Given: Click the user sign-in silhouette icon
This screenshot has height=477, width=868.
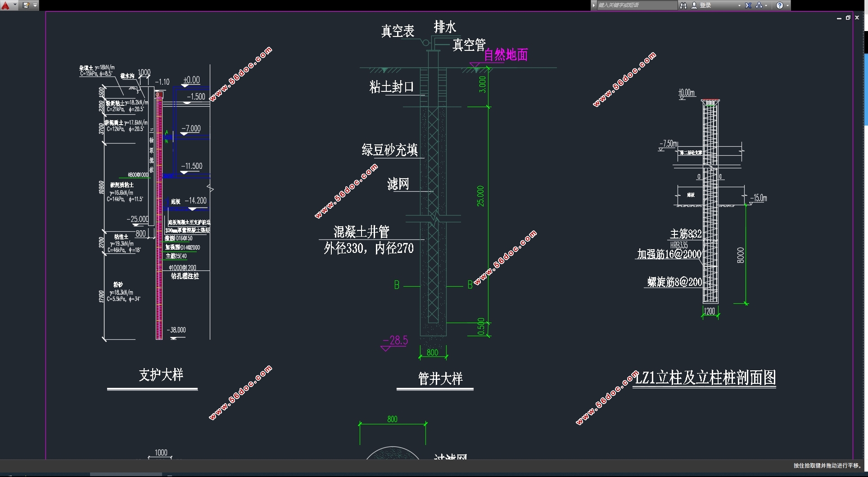Looking at the screenshot, I should (x=694, y=5).
